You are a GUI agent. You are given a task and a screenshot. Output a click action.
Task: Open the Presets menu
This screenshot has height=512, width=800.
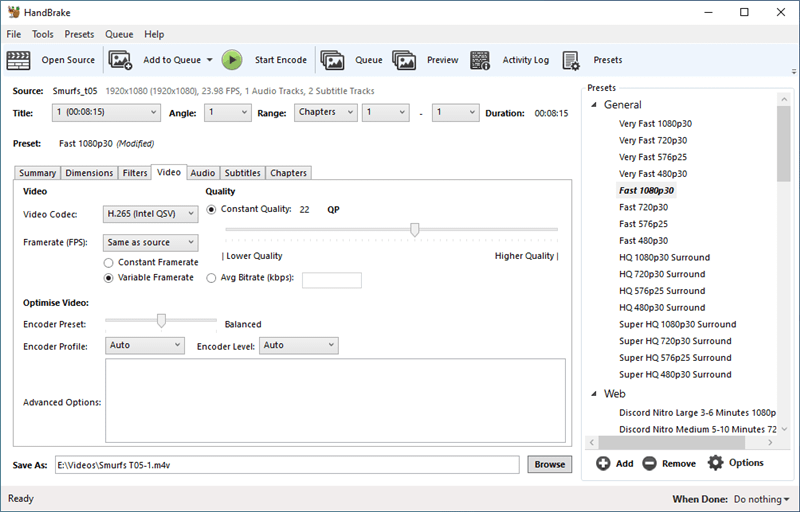tap(79, 34)
